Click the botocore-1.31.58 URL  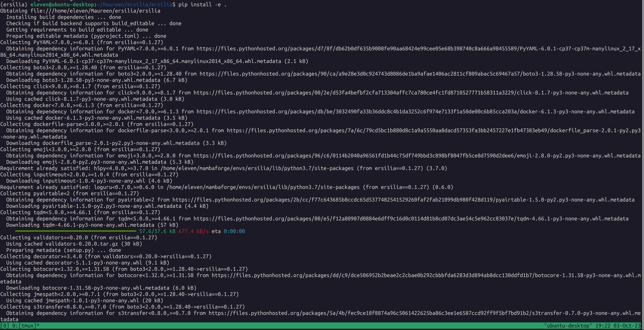point(425,275)
